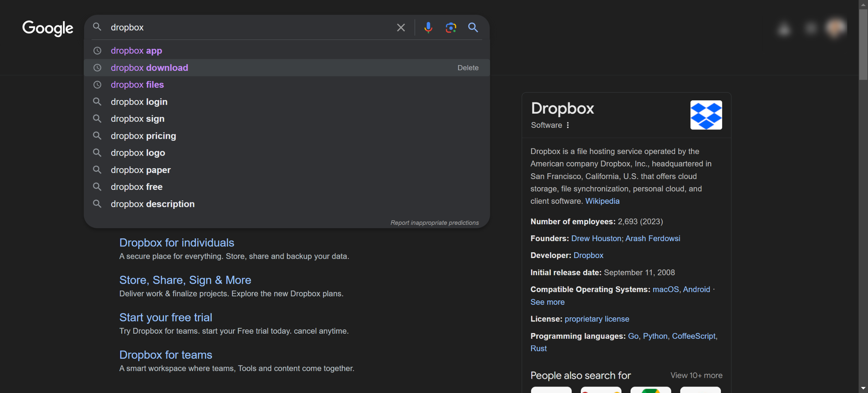Expand See more operating systems
The image size is (868, 393).
tap(547, 302)
